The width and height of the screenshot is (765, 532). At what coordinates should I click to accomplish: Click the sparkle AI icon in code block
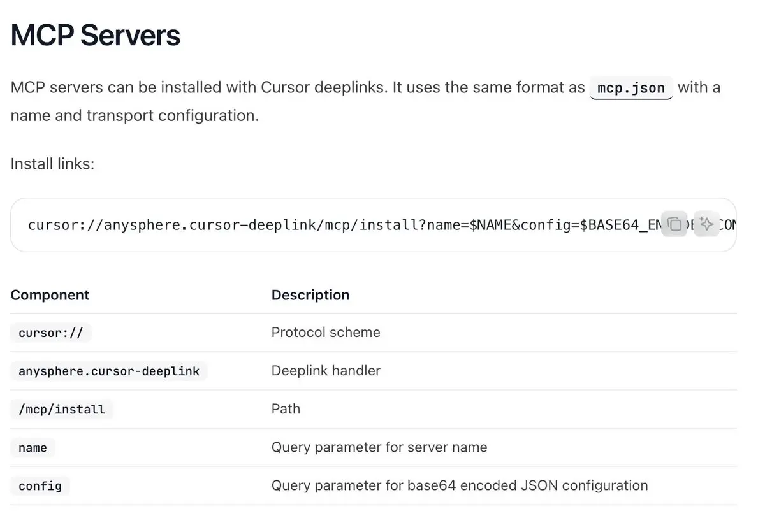pos(706,224)
